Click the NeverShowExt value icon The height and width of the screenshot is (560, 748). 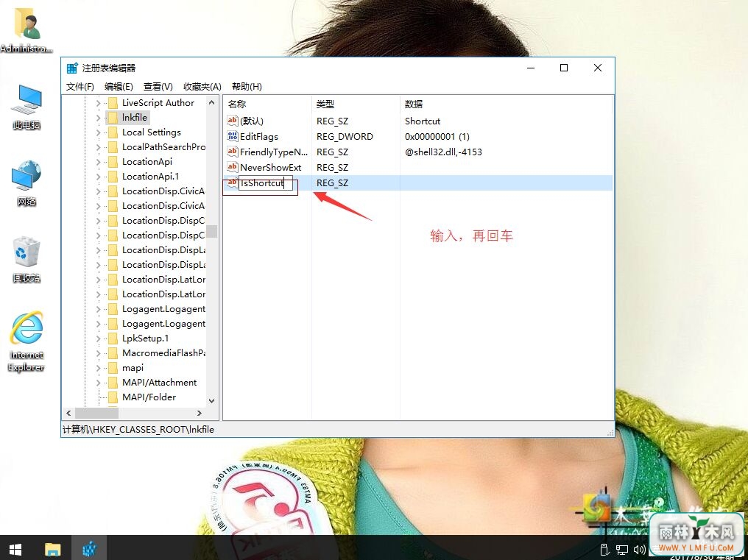233,167
